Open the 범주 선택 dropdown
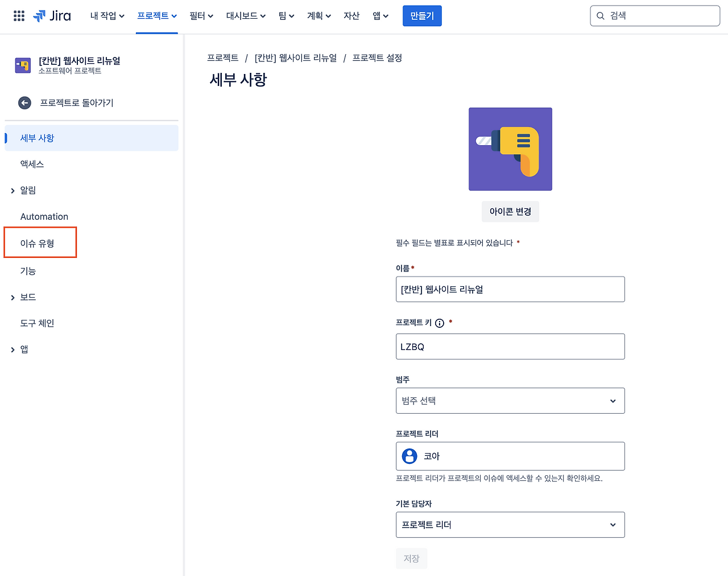The width and height of the screenshot is (728, 576). click(x=510, y=401)
